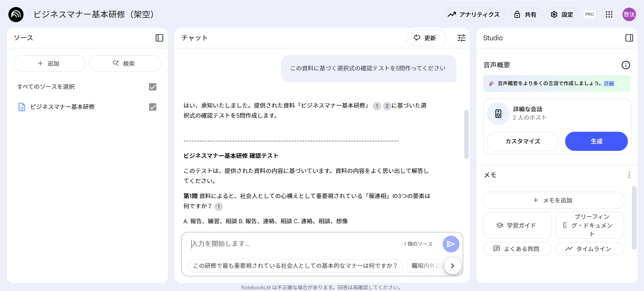644x291 pixels.
Task: Toggle the ビジネスマナー基本研修 source checkbox
Action: 153,107
